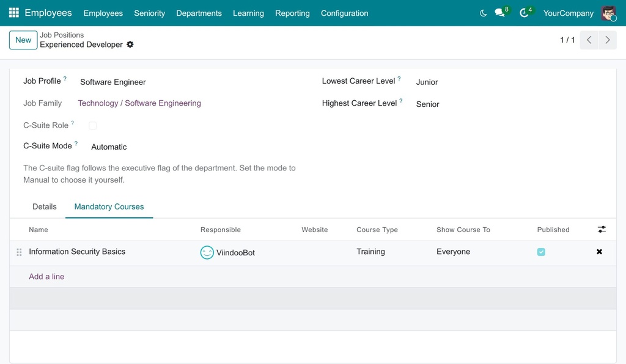The height and width of the screenshot is (364, 626).
Task: Switch to the Details tab
Action: coord(44,206)
